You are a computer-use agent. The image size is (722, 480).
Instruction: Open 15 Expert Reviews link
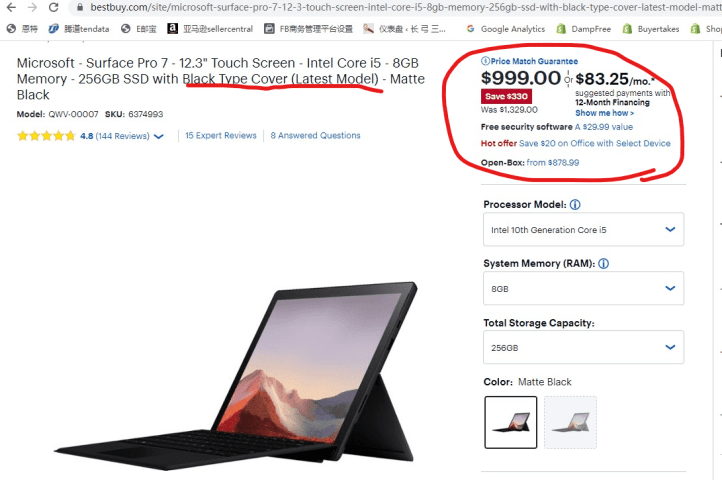click(221, 135)
